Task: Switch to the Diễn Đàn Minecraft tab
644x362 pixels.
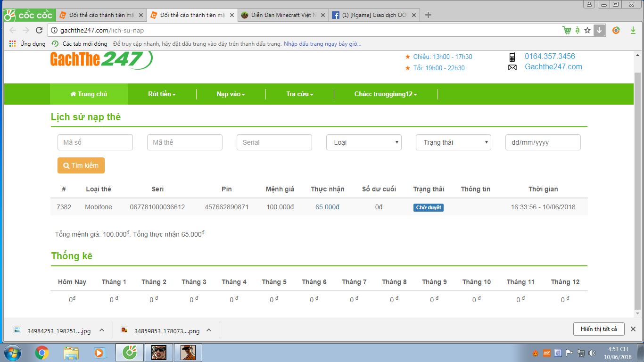Action: pyautogui.click(x=283, y=15)
